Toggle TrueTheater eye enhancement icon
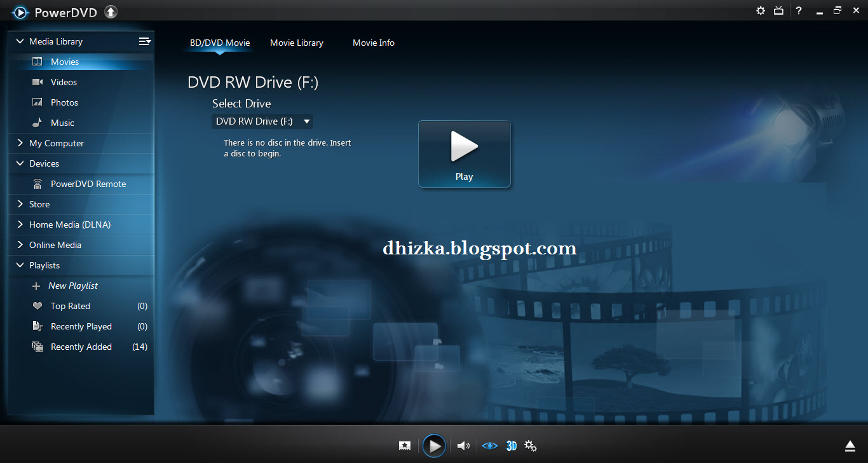 click(x=490, y=446)
